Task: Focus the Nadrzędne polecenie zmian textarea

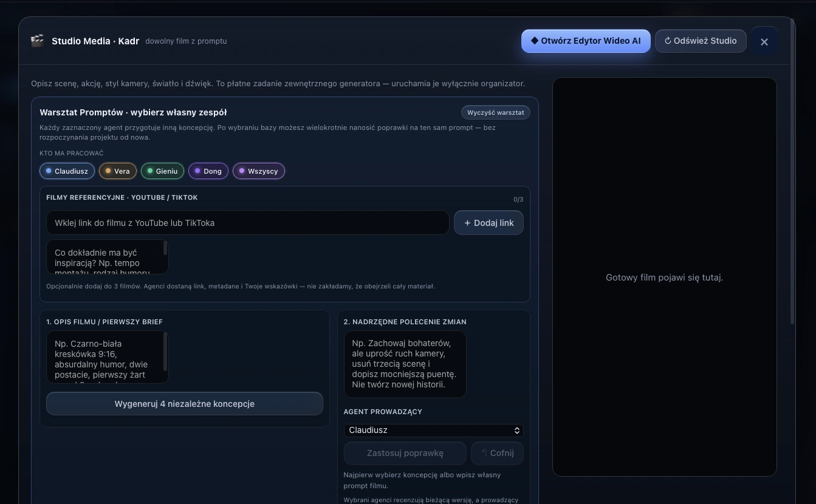Action: (x=405, y=364)
